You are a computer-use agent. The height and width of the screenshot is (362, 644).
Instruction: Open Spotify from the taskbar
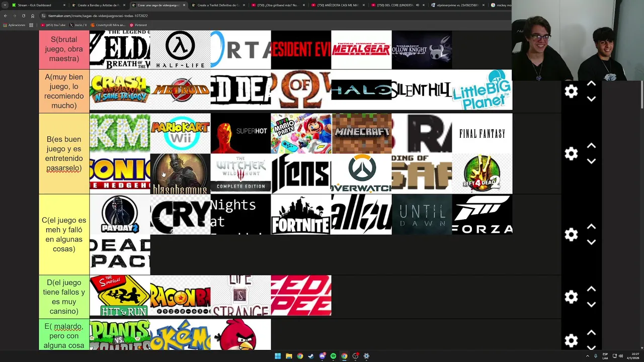333,356
